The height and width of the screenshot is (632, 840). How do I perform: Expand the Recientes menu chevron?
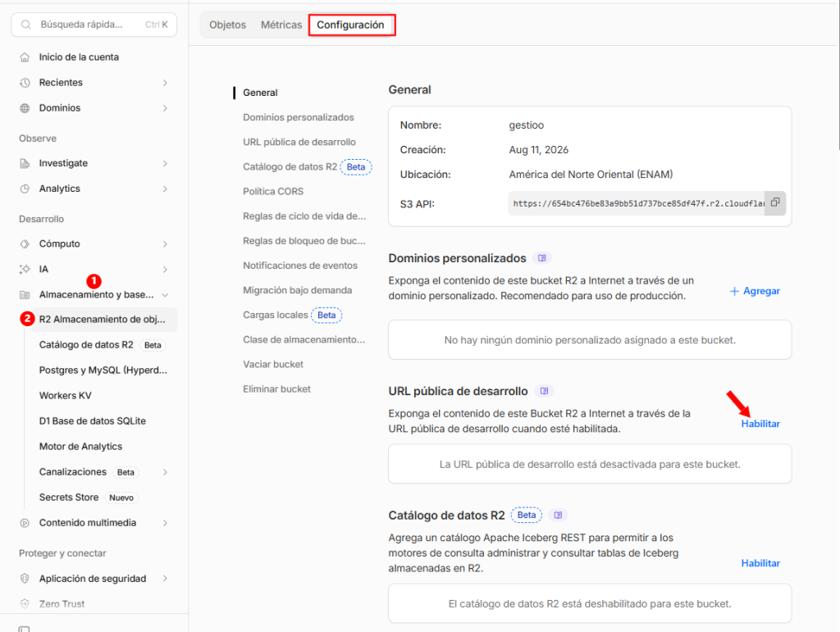pyautogui.click(x=165, y=83)
